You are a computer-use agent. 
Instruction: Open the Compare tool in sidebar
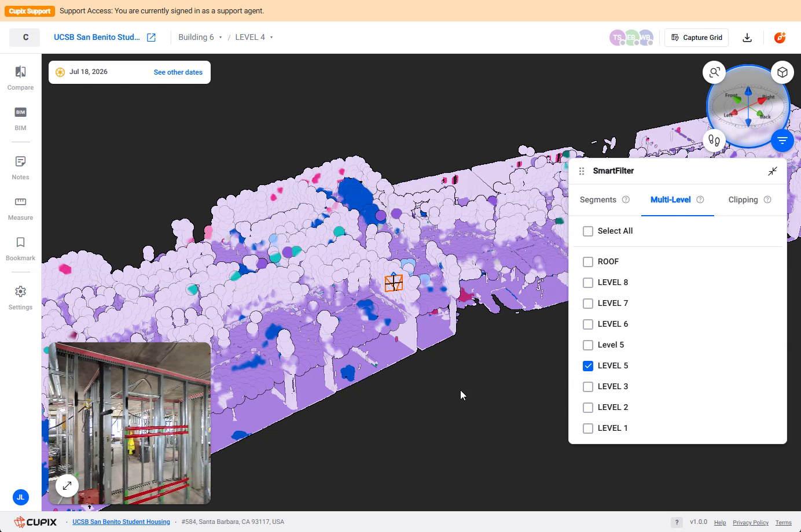pos(20,78)
